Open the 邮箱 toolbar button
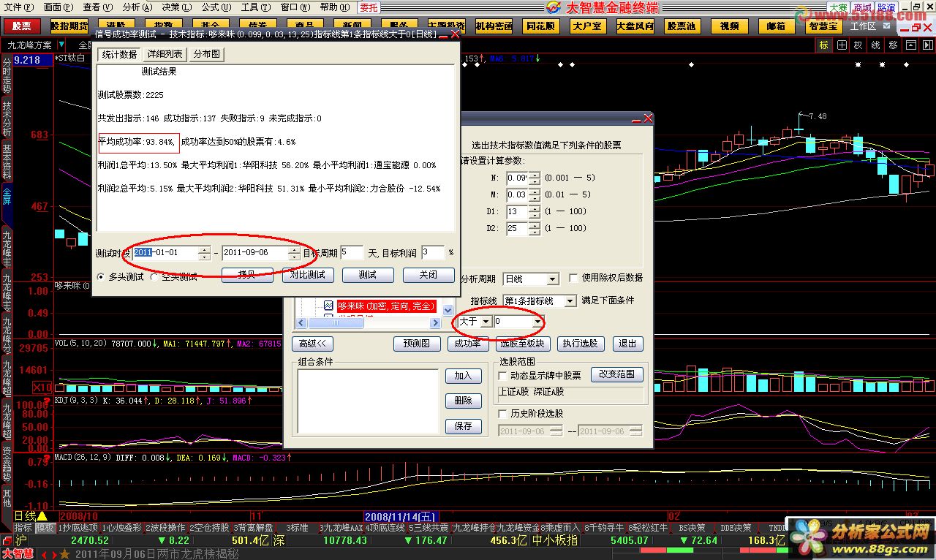 [777, 26]
